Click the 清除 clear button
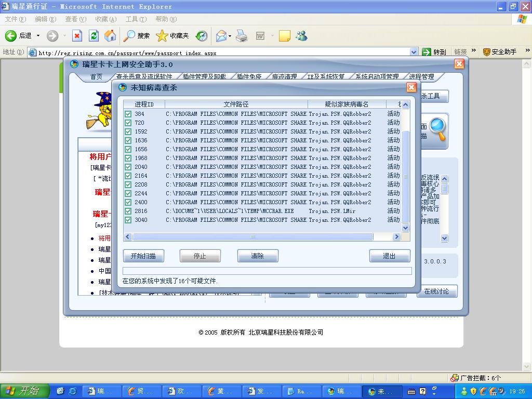532x399 pixels. (x=258, y=256)
